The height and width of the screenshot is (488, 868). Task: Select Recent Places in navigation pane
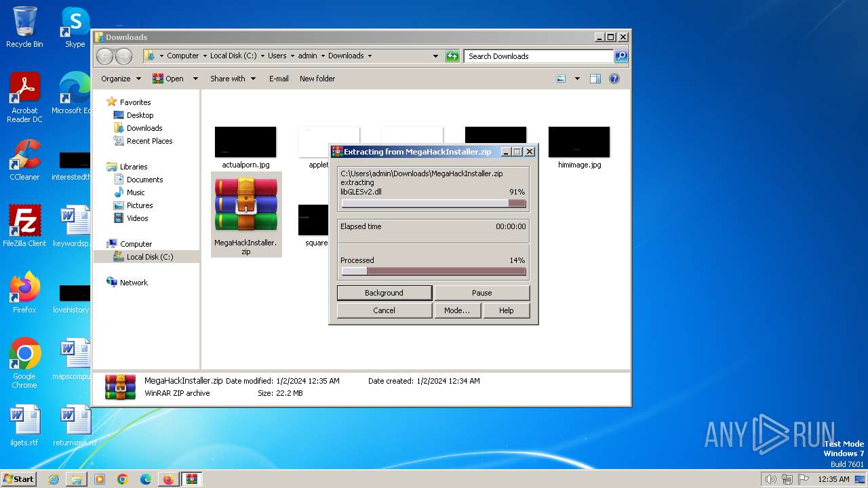point(149,141)
